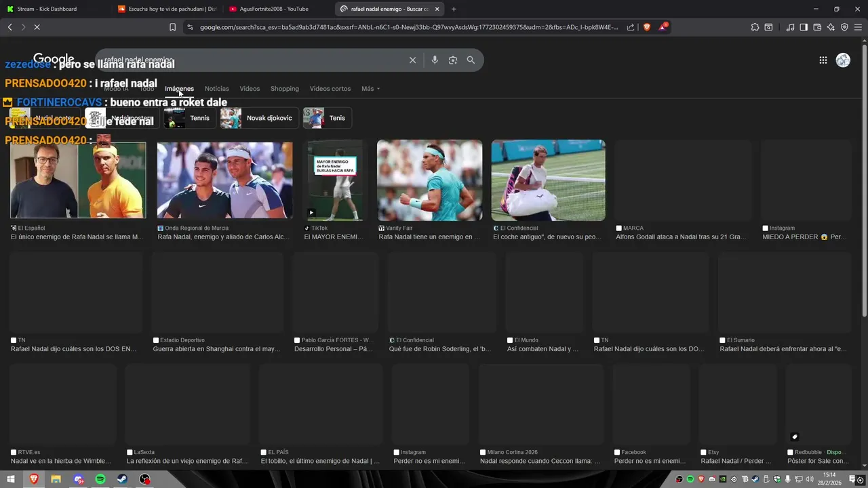The height and width of the screenshot is (488, 868).
Task: Open the Brave playlist music note icon
Action: [790, 27]
